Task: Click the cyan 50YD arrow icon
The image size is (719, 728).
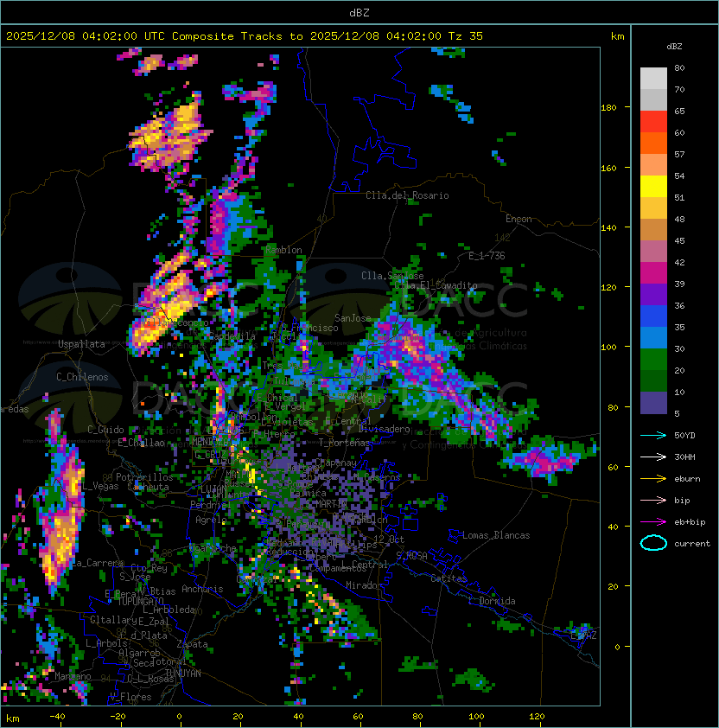Action: coord(653,435)
